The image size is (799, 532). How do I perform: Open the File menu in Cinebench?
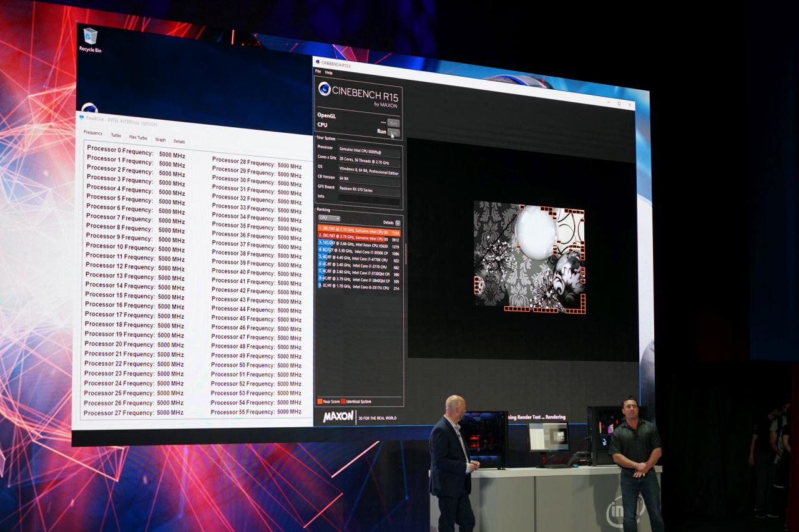[x=318, y=72]
